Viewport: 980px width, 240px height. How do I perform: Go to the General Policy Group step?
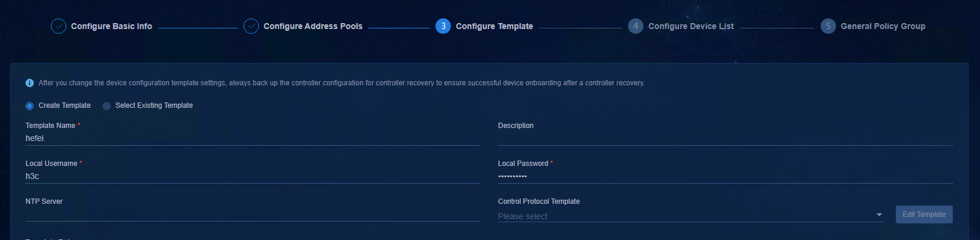(x=883, y=26)
